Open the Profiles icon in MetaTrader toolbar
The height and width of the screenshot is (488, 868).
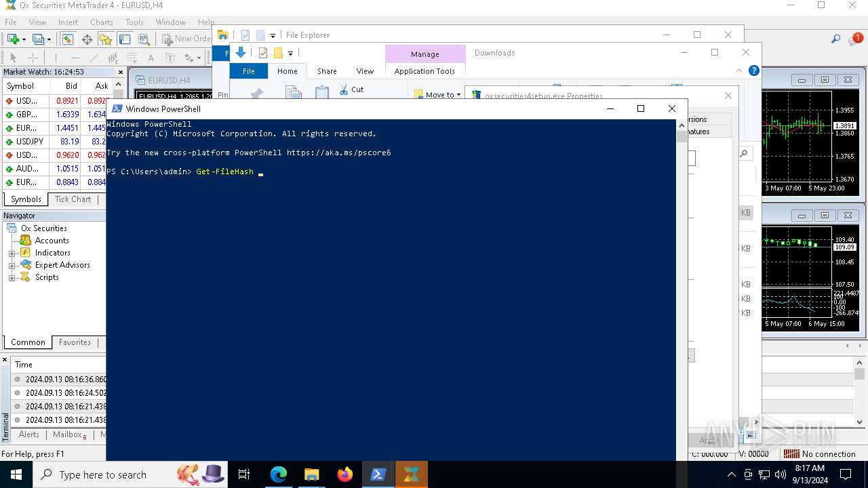[x=39, y=39]
